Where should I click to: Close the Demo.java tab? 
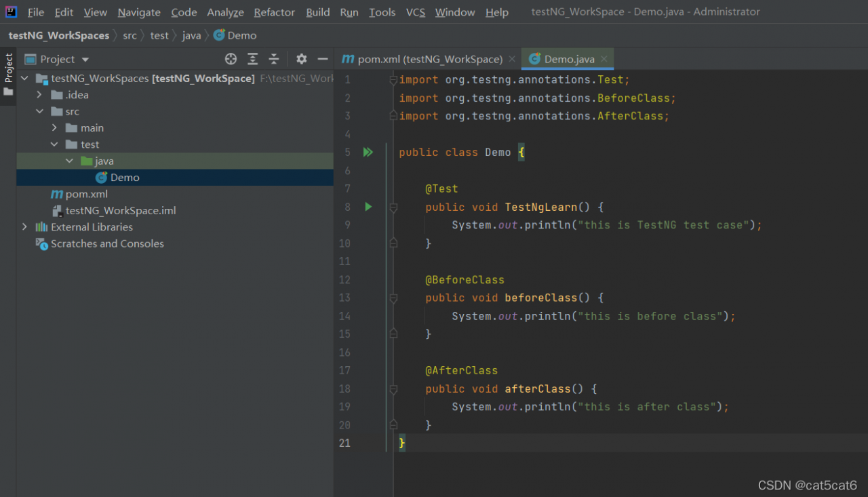click(604, 59)
